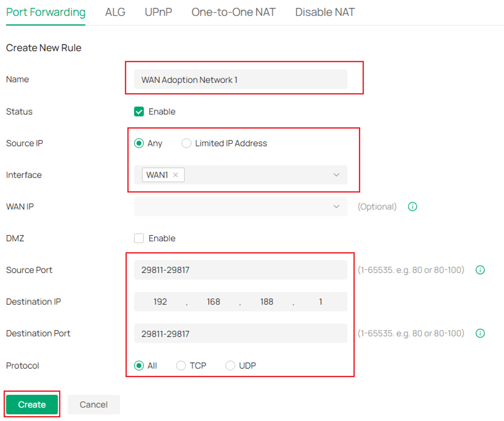Image resolution: width=504 pixels, height=421 pixels.
Task: Switch to the UPnP tab
Action: 158,12
